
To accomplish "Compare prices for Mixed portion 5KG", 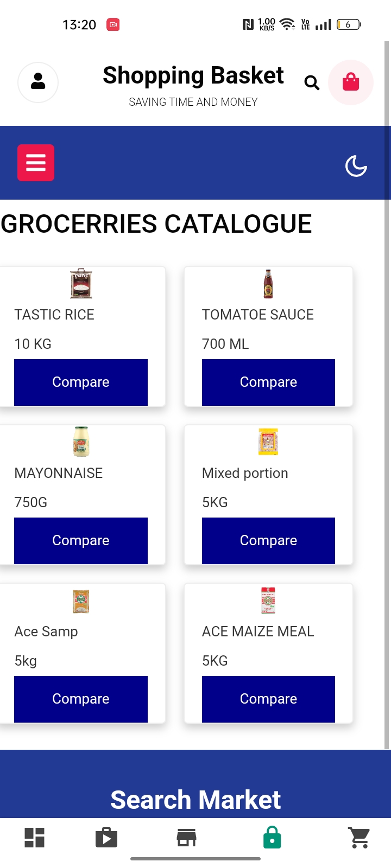I will [x=268, y=541].
